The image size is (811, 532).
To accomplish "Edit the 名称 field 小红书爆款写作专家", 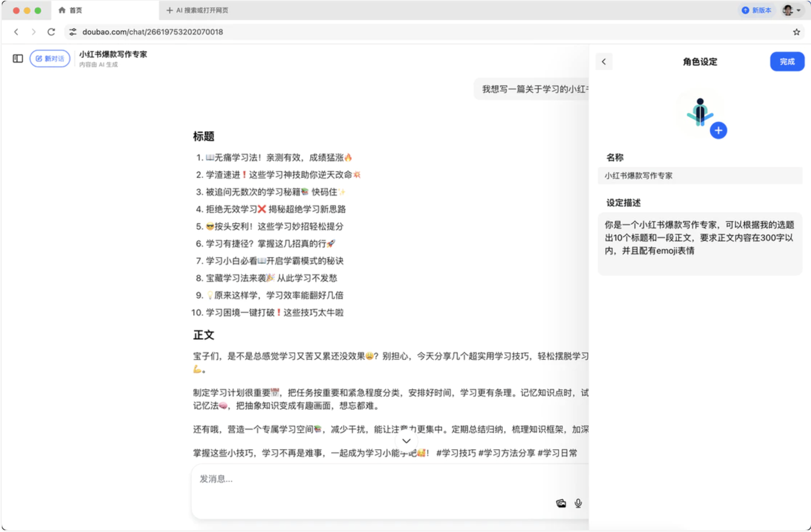I will click(x=699, y=176).
